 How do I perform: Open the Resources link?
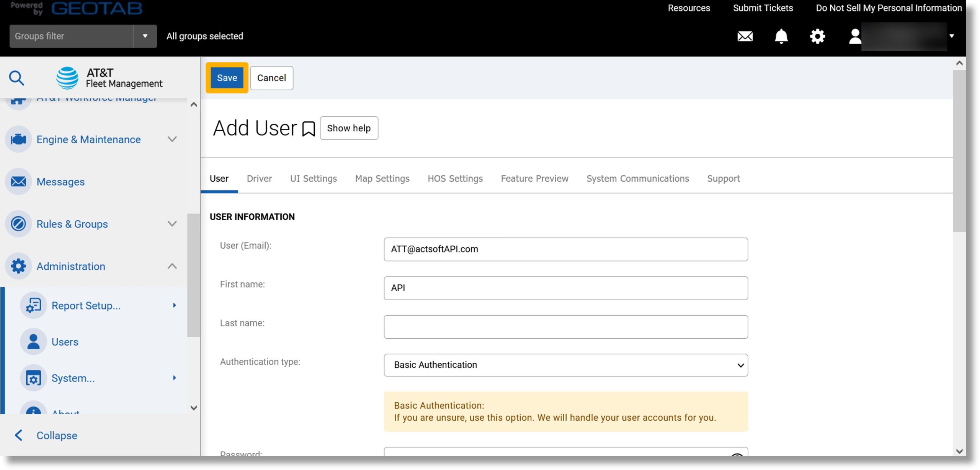coord(689,8)
